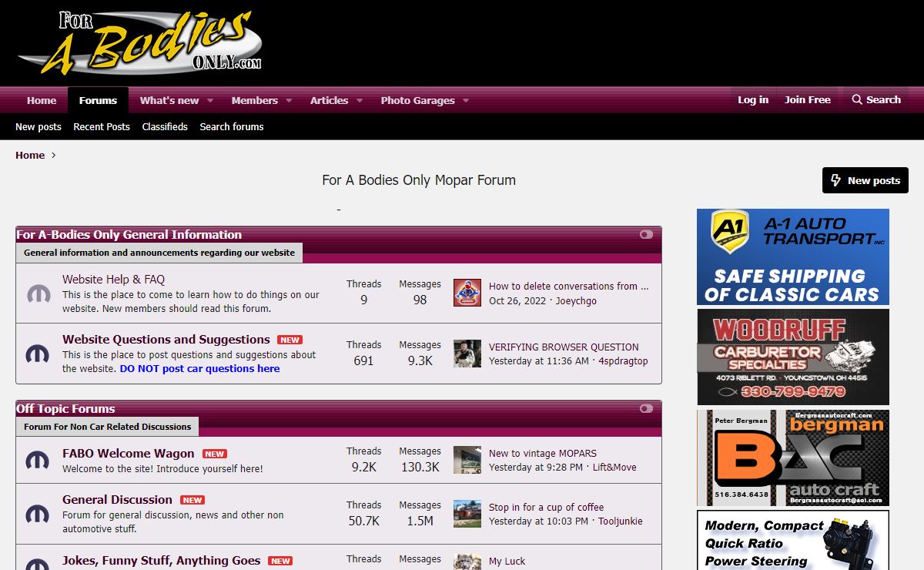Viewport: 924px width, 570px height.
Task: Click the Mopar icon beside Website Questions and Suggestions
Action: 38,354
